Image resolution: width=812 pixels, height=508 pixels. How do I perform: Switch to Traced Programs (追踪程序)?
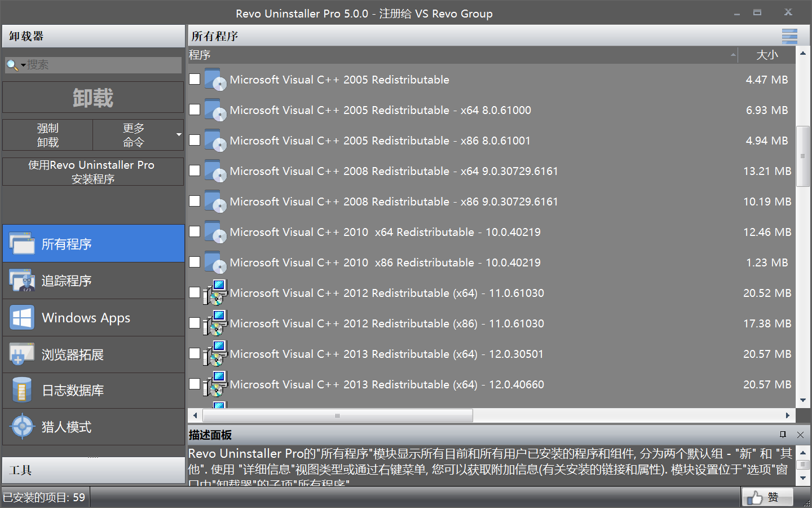(x=94, y=281)
